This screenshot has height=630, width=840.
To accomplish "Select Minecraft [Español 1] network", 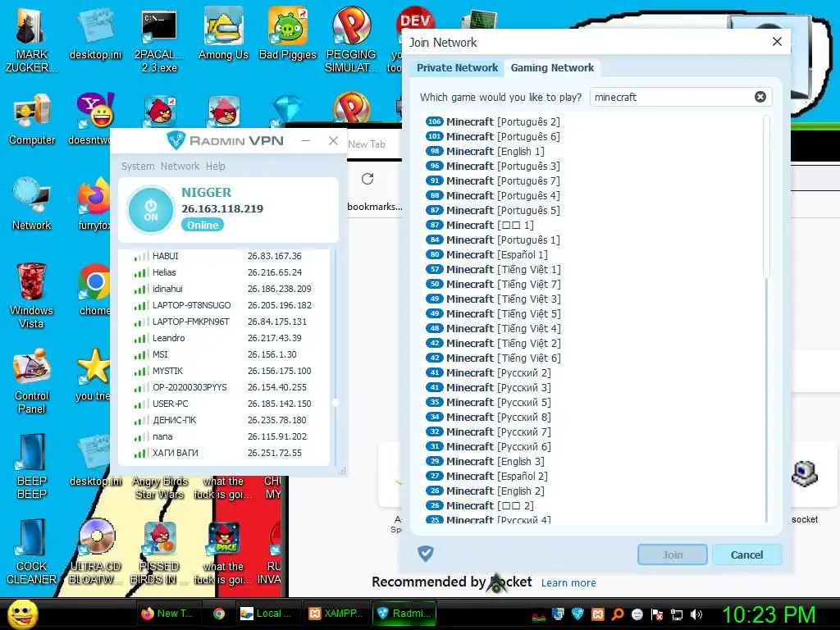I will (x=486, y=254).
